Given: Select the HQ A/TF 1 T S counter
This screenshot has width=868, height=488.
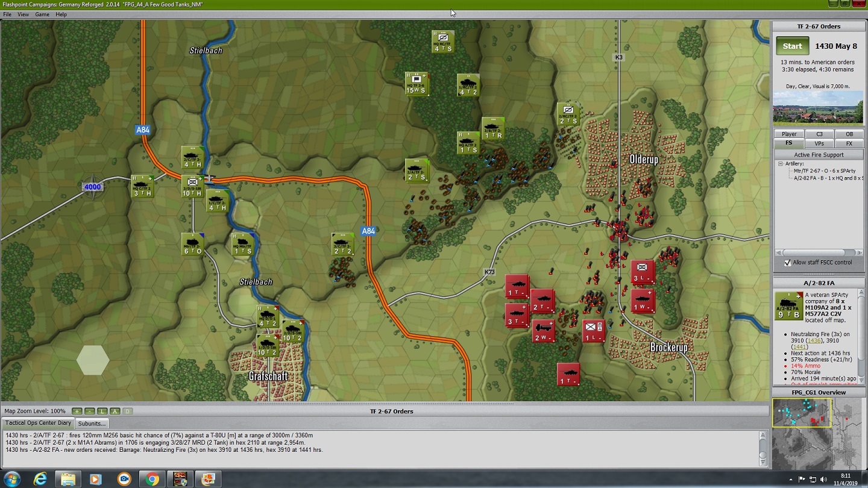Looking at the screenshot, I should click(x=468, y=143).
